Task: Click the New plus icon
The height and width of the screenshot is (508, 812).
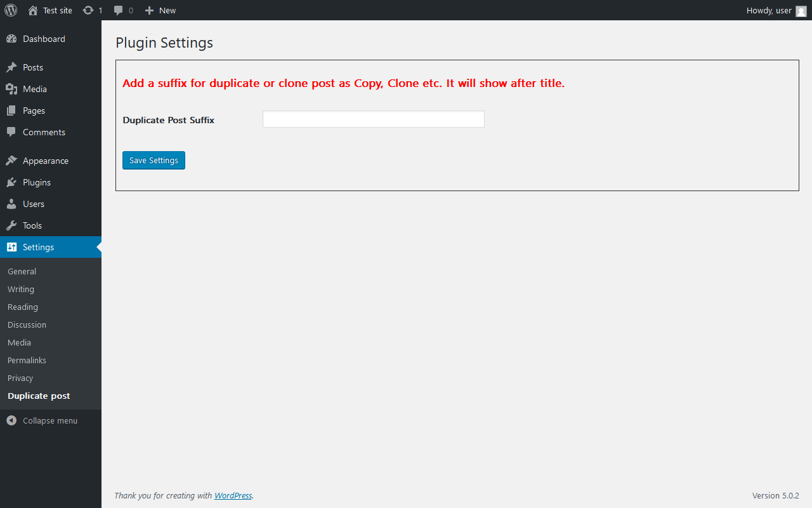Action: point(149,10)
